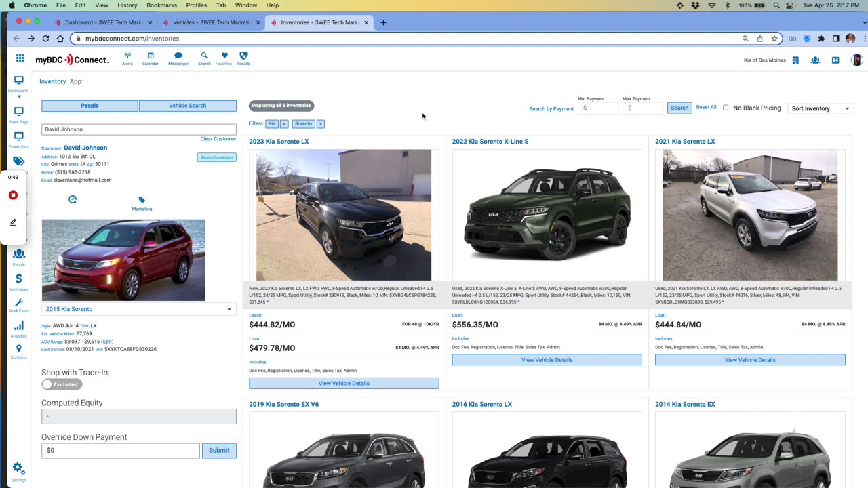The height and width of the screenshot is (488, 868).
Task: Open the 2019 Kia Sorento SX V6 title link
Action: [283, 405]
